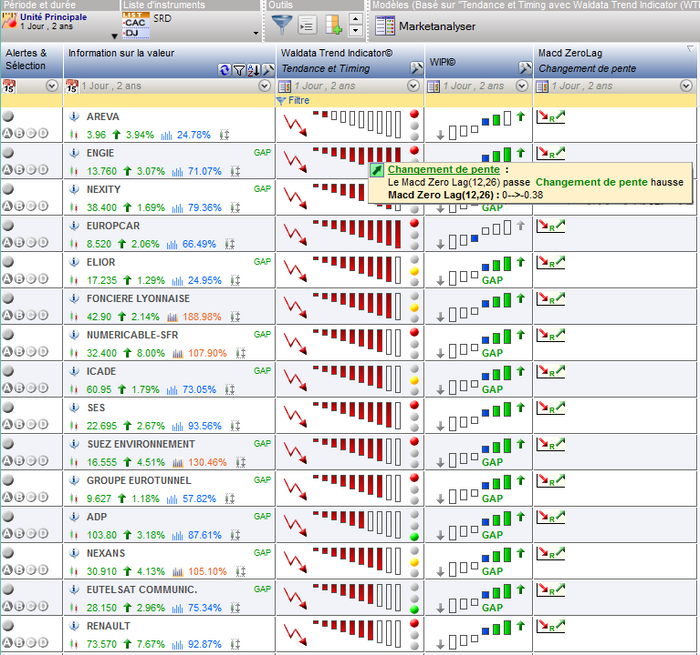Viewport: 700px width, 655px height.
Task: Open the WIPI period dropdown
Action: (522, 86)
